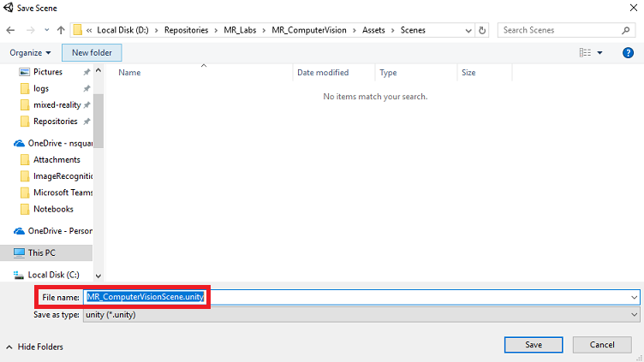Image resolution: width=644 pixels, height=362 pixels.
Task: Cancel the Save Scene dialog
Action: click(602, 345)
